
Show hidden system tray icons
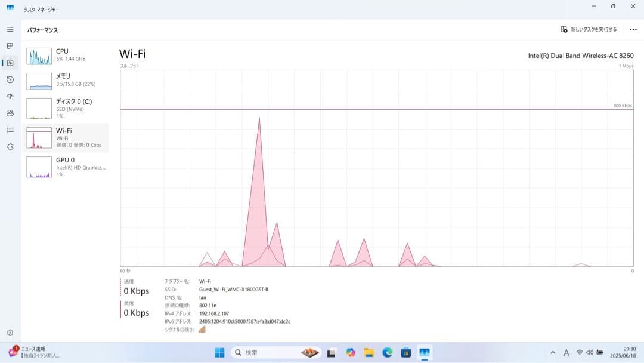(552, 352)
